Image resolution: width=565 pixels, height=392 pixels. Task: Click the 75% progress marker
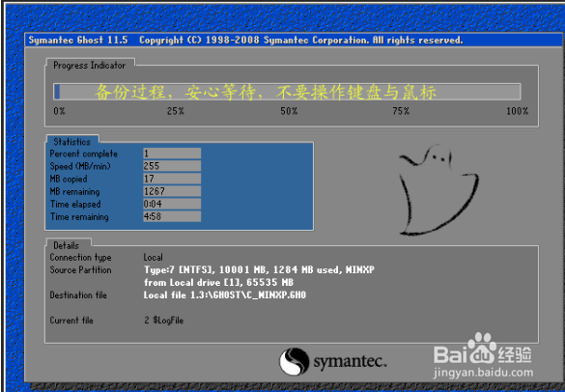pyautogui.click(x=401, y=111)
